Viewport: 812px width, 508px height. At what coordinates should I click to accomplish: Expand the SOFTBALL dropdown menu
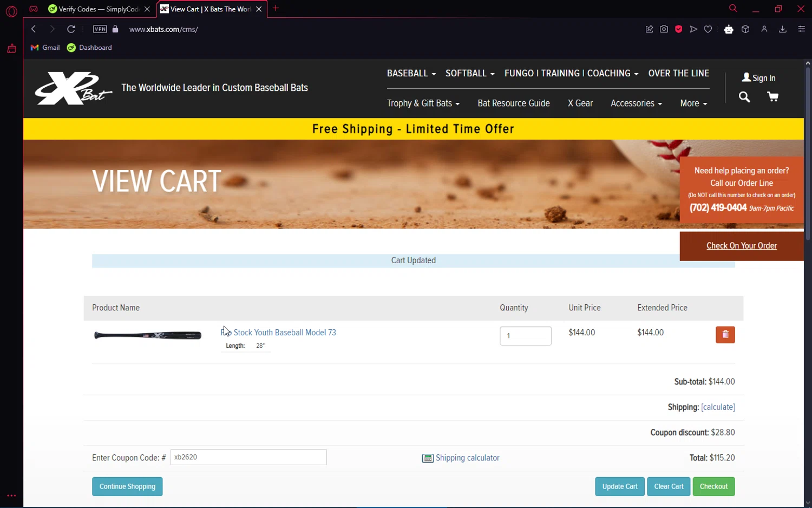(x=470, y=73)
